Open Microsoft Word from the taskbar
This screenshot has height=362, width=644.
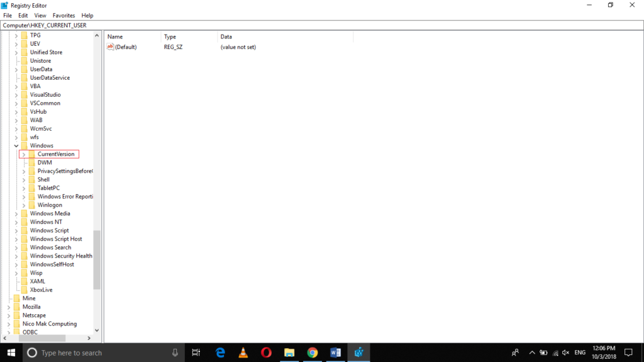[x=336, y=352]
